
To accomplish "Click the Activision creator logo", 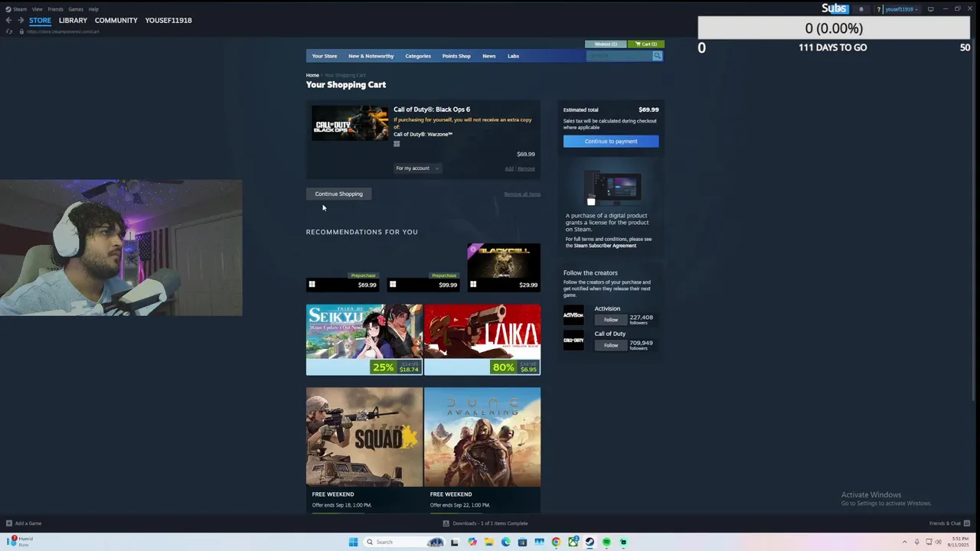I will pos(573,315).
